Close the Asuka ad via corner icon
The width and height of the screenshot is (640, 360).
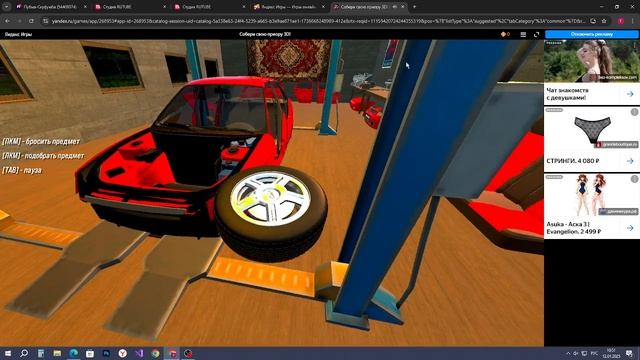(x=634, y=179)
